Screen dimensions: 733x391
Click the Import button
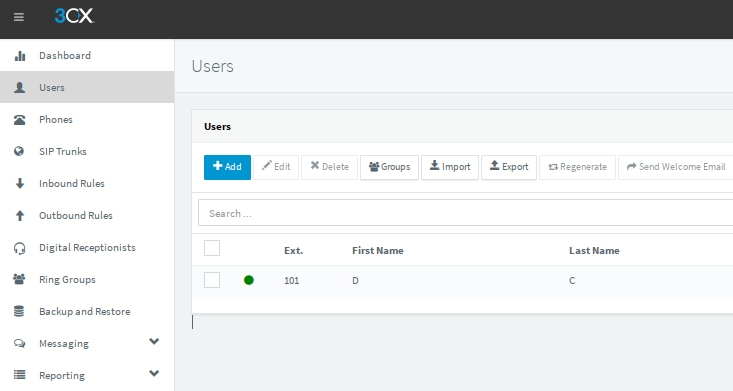(450, 167)
